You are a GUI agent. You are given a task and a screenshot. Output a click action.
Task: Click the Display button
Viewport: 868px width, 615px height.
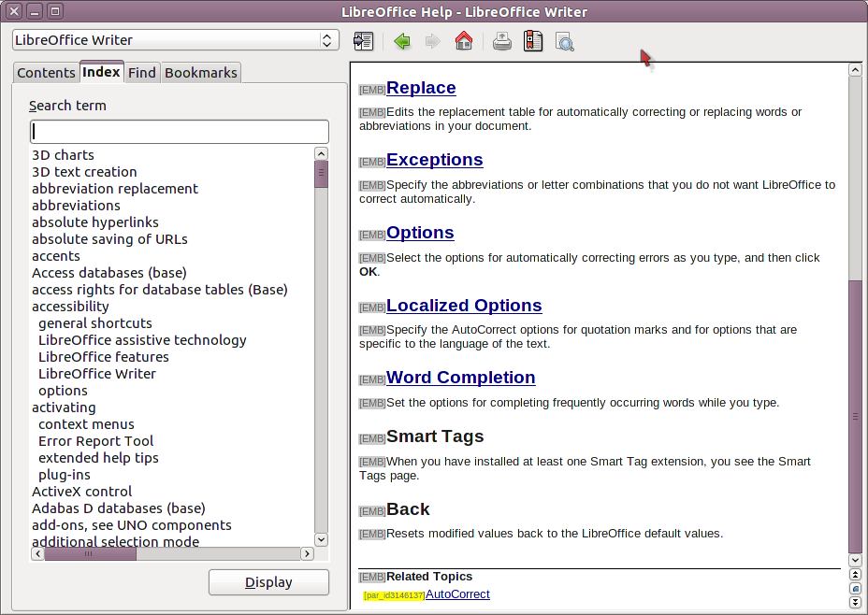pyautogui.click(x=268, y=581)
